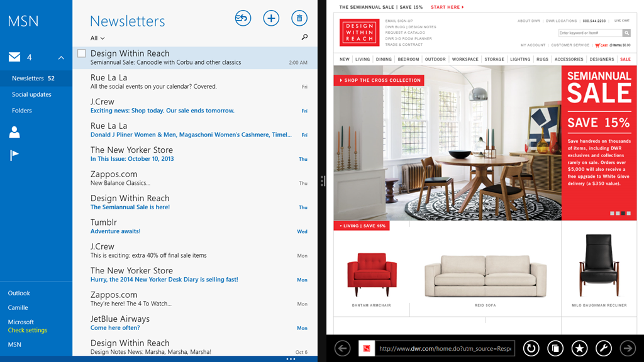Click the browser address bar URL field
This screenshot has height=362, width=644.
pyautogui.click(x=445, y=348)
